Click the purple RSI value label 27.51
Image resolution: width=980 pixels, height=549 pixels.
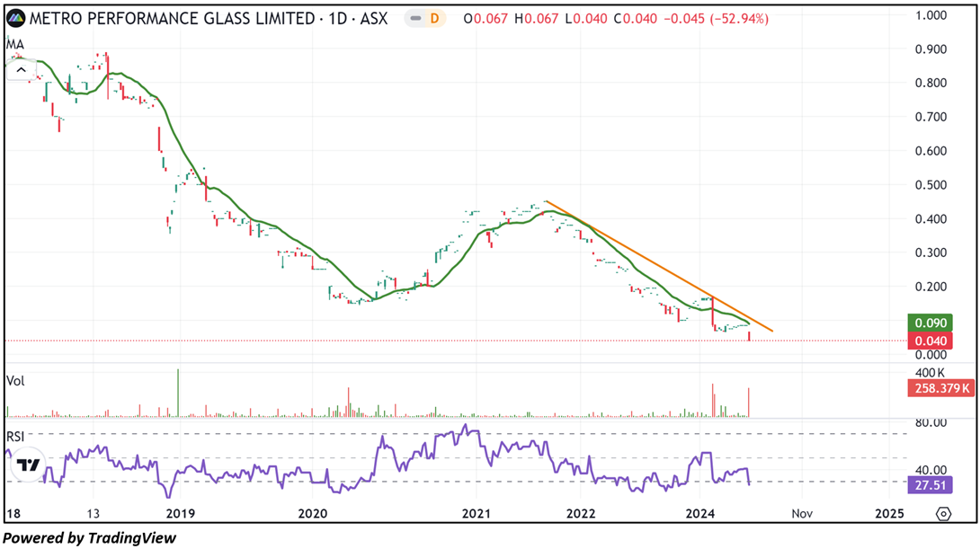[930, 485]
